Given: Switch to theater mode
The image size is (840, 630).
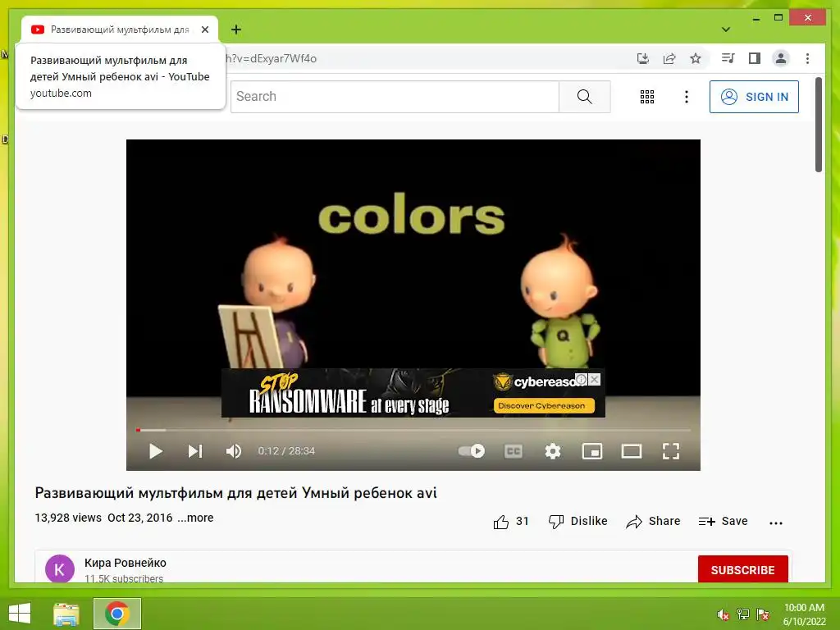Looking at the screenshot, I should [x=632, y=451].
